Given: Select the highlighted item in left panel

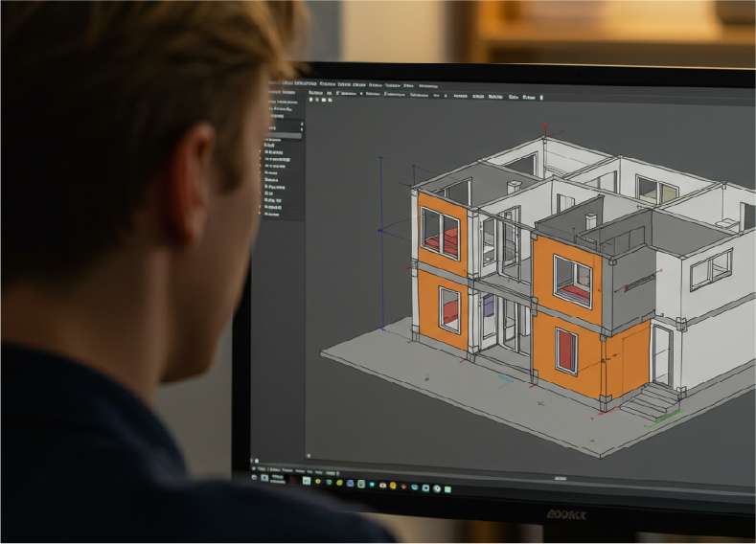Looking at the screenshot, I should click(x=285, y=136).
